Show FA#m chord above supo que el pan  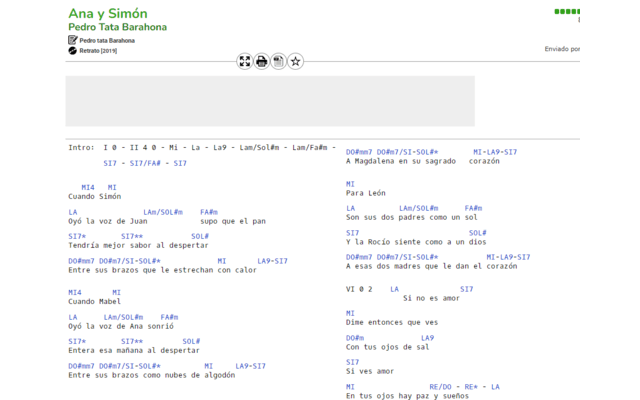point(209,212)
